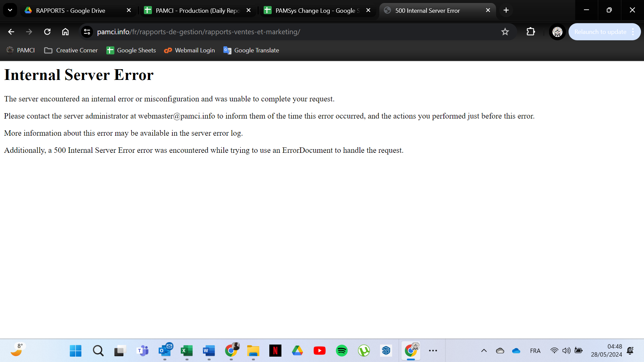This screenshot has height=362, width=644.
Task: Switch to the RAPPORTS - Google Drive tab
Action: pyautogui.click(x=78, y=10)
